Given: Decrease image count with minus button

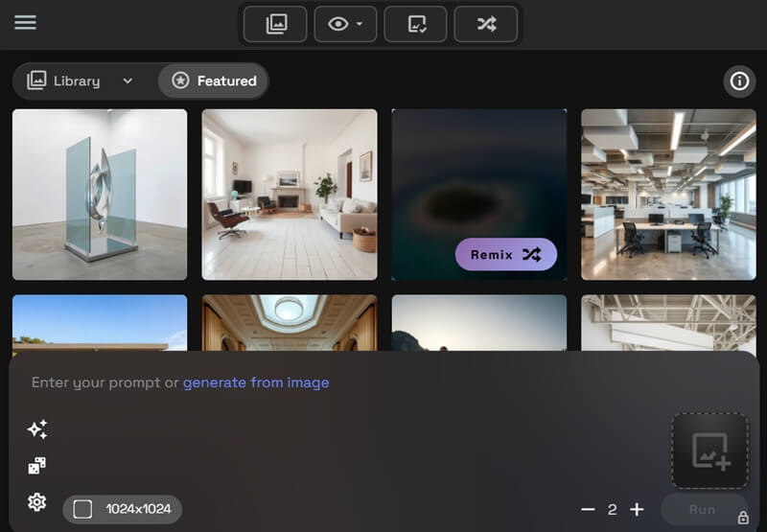Looking at the screenshot, I should [588, 510].
